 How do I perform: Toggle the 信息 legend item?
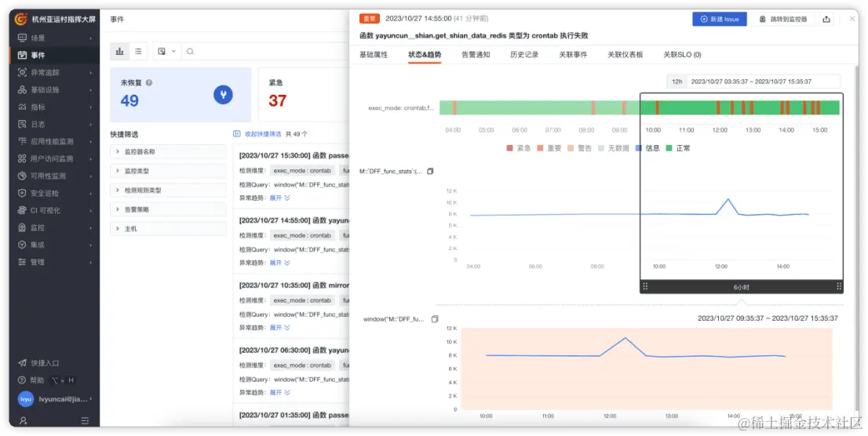pos(647,148)
